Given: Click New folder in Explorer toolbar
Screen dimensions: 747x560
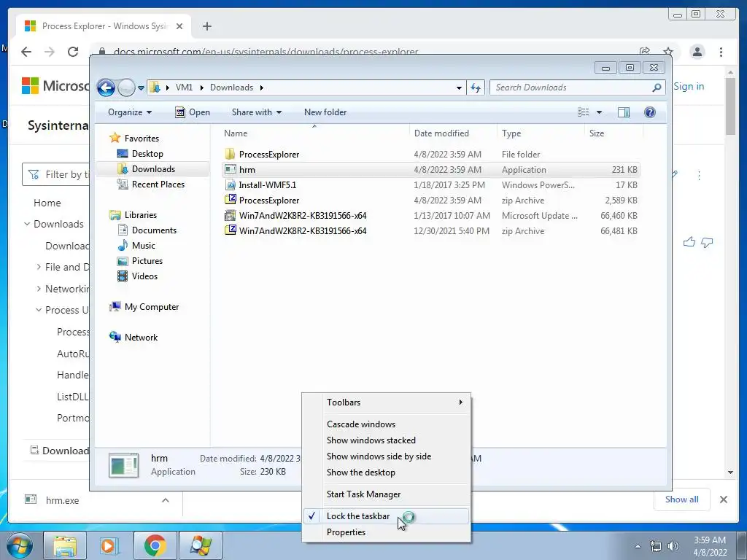Looking at the screenshot, I should (x=325, y=112).
